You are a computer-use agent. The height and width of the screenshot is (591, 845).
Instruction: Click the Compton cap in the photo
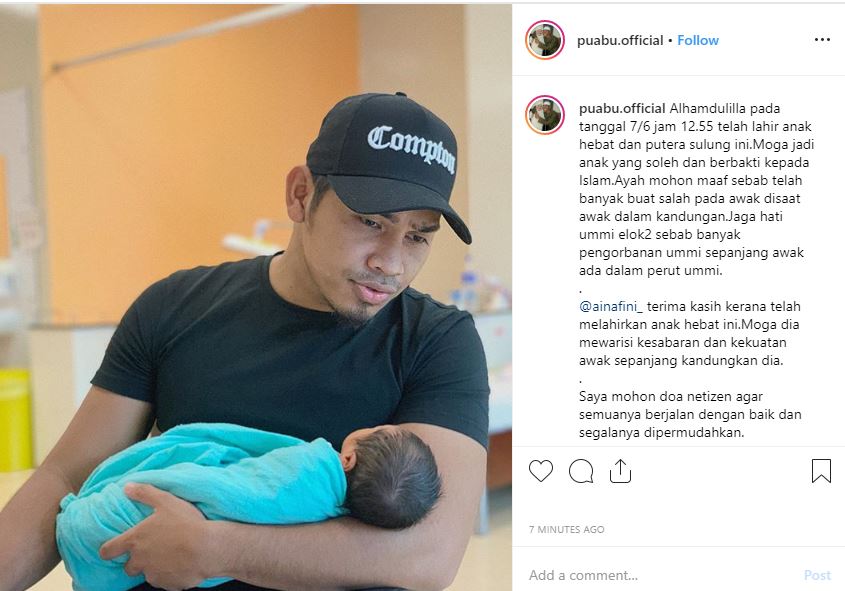click(389, 162)
